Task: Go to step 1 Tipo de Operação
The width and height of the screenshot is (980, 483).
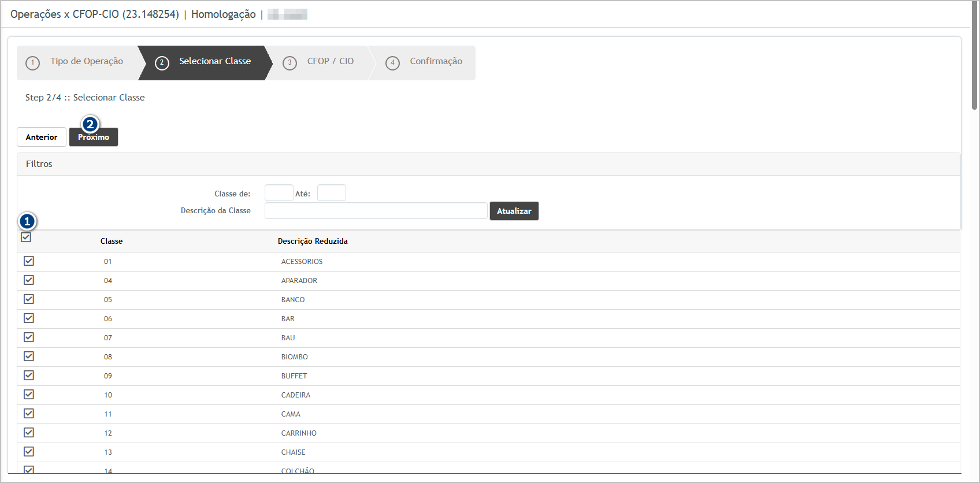Action: click(76, 62)
